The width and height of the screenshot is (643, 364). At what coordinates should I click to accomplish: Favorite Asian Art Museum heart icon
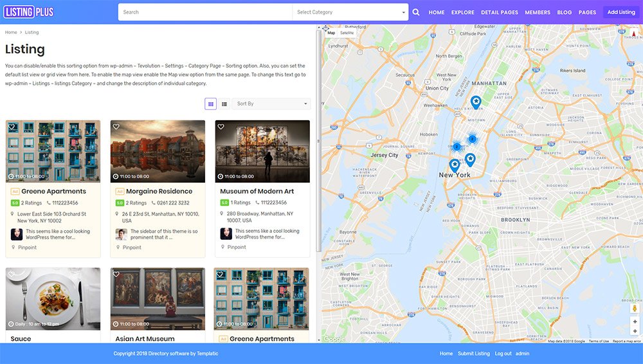pyautogui.click(x=116, y=274)
